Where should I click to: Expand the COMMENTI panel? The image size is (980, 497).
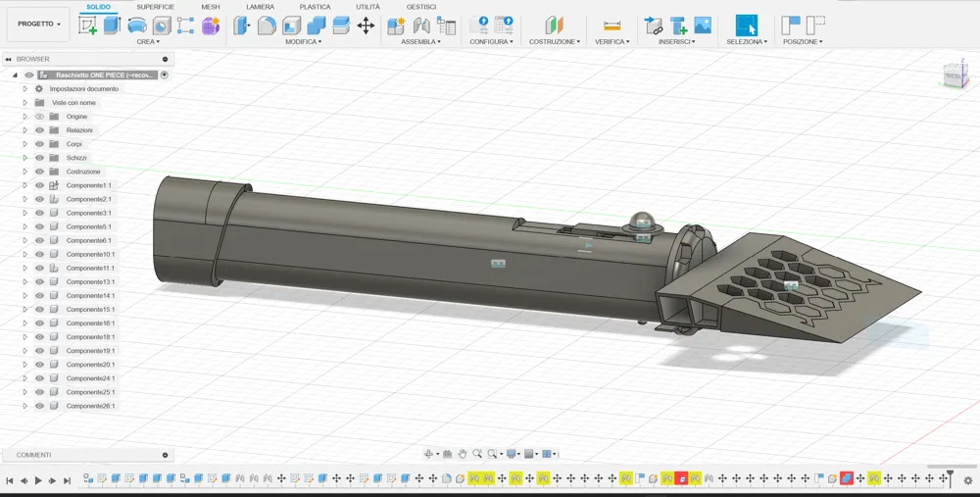pyautogui.click(x=165, y=455)
